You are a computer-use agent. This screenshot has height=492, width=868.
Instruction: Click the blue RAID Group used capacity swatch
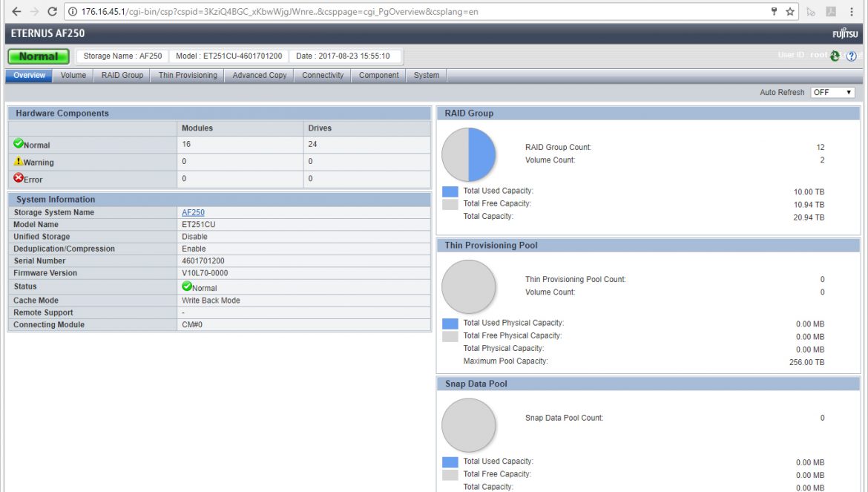[x=450, y=191]
